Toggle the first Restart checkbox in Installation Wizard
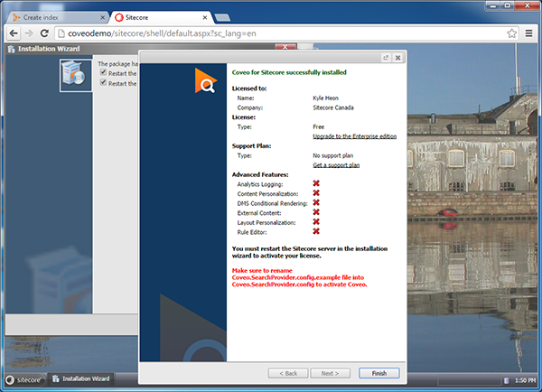The width and height of the screenshot is (542, 392). click(103, 72)
